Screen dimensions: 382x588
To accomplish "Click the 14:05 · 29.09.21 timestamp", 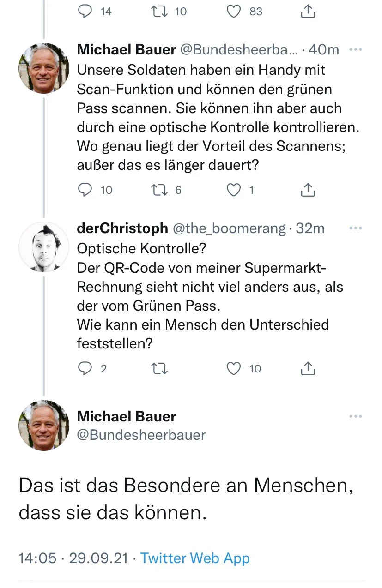I will pos(73,558).
